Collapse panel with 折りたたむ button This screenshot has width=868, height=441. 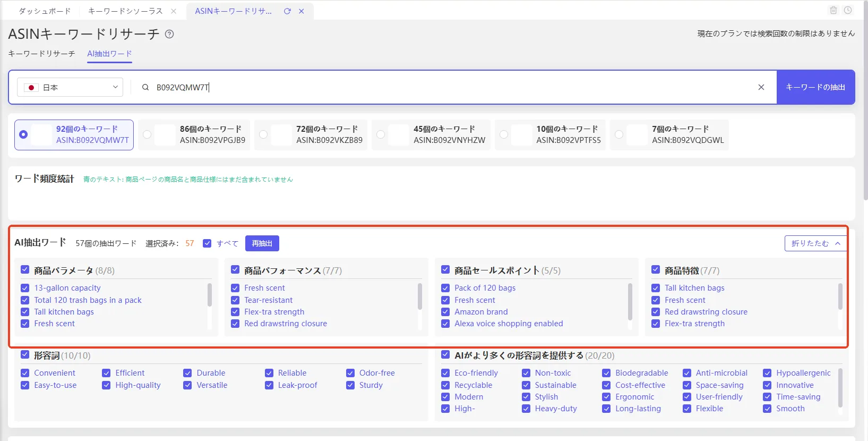[815, 243]
